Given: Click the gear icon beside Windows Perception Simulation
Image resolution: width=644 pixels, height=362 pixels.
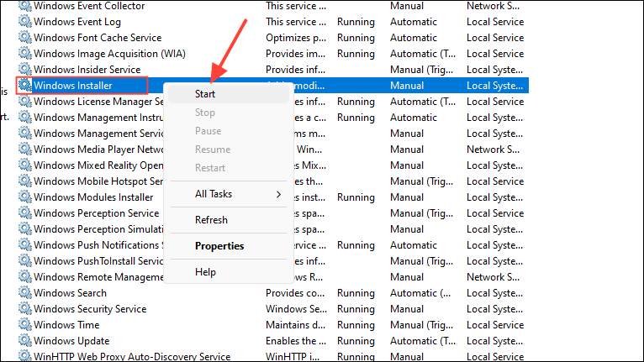Looking at the screenshot, I should pos(25,229).
